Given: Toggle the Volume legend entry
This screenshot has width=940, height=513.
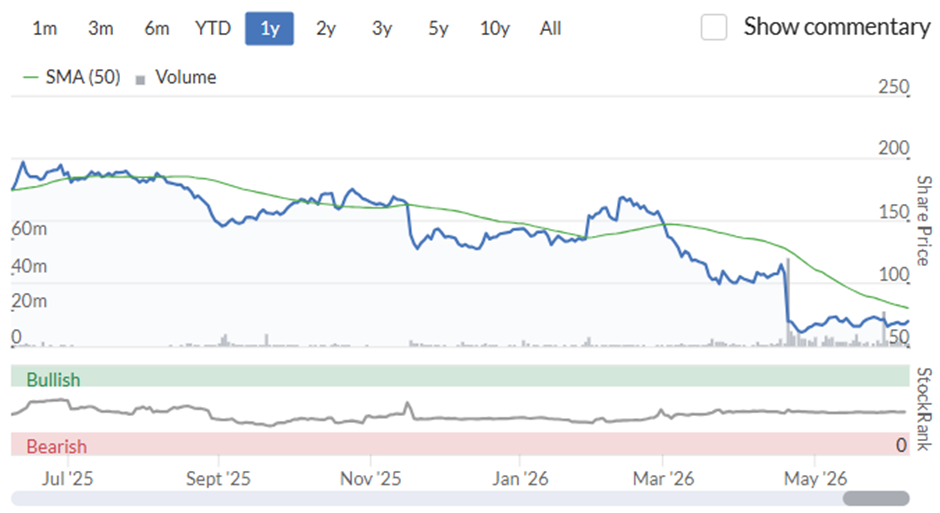Looking at the screenshot, I should point(176,77).
